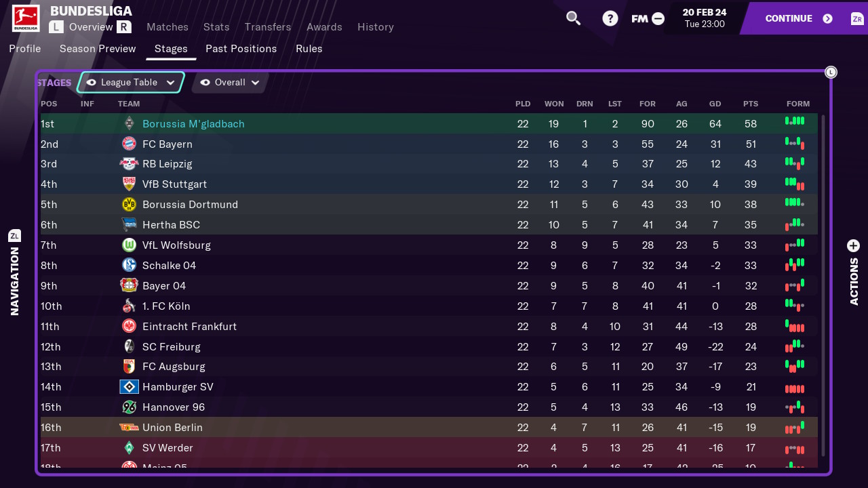868x488 pixels.
Task: Click the Bundesliga logo in header
Action: coord(26,18)
